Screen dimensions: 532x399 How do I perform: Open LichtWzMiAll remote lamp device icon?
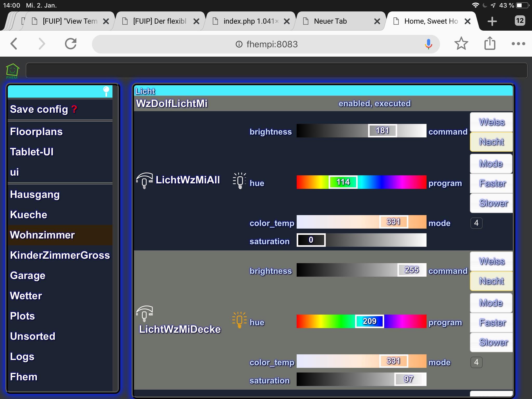coord(144,180)
